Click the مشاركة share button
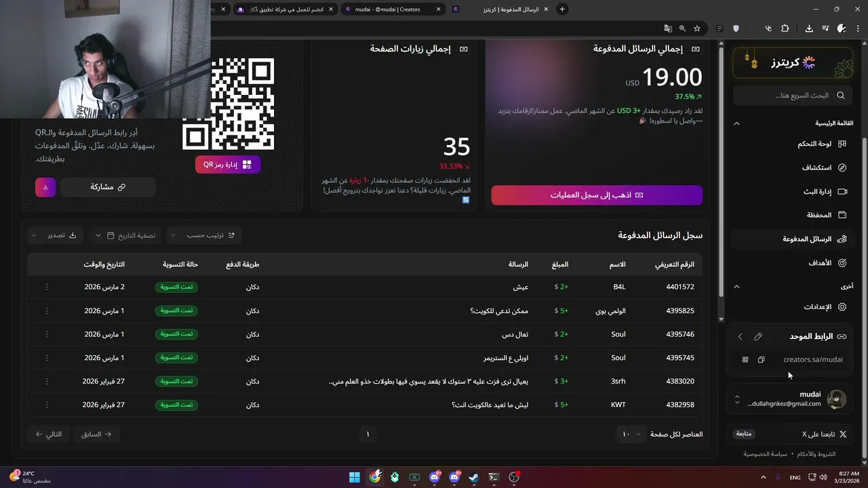This screenshot has width=868, height=488. (x=108, y=187)
